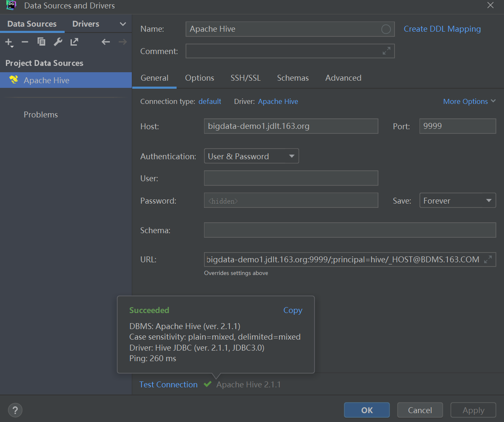
Task: Click the 'Case sensitivity' line in popup
Action: [215, 337]
